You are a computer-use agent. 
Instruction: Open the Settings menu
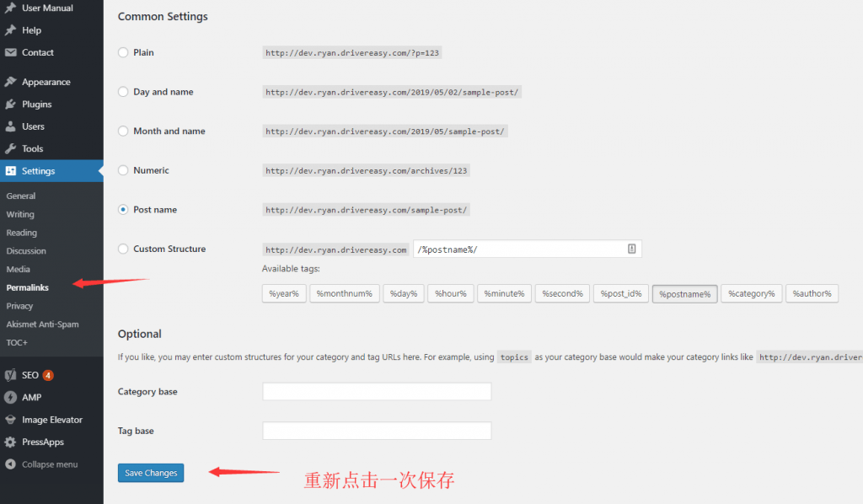coord(51,170)
